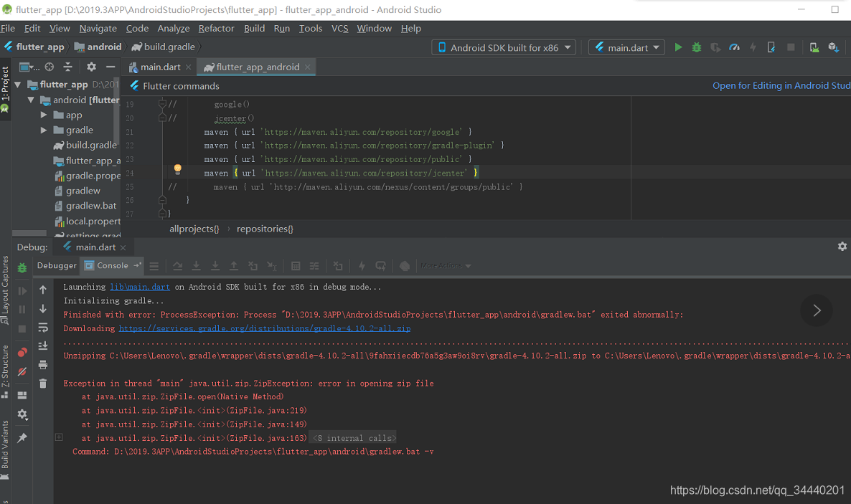Start debugging with the green bug icon

coord(696,47)
